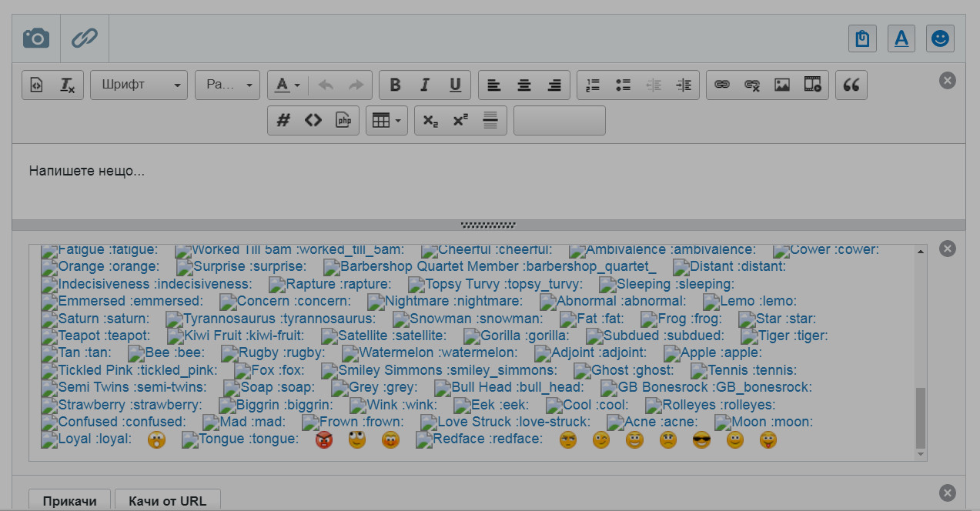
Task: Click the clipboard drafts icon
Action: (862, 38)
